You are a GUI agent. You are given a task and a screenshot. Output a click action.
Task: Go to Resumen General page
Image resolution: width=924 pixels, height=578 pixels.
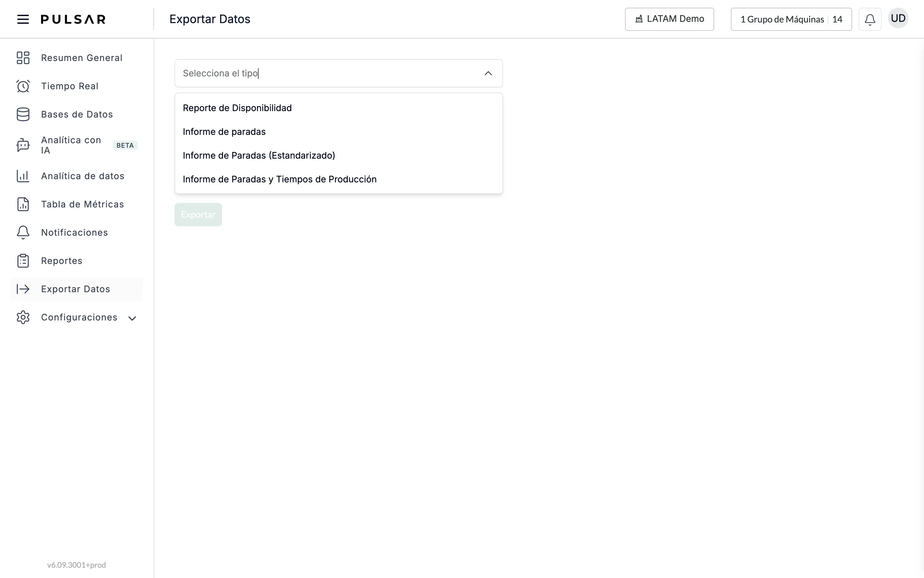click(82, 58)
